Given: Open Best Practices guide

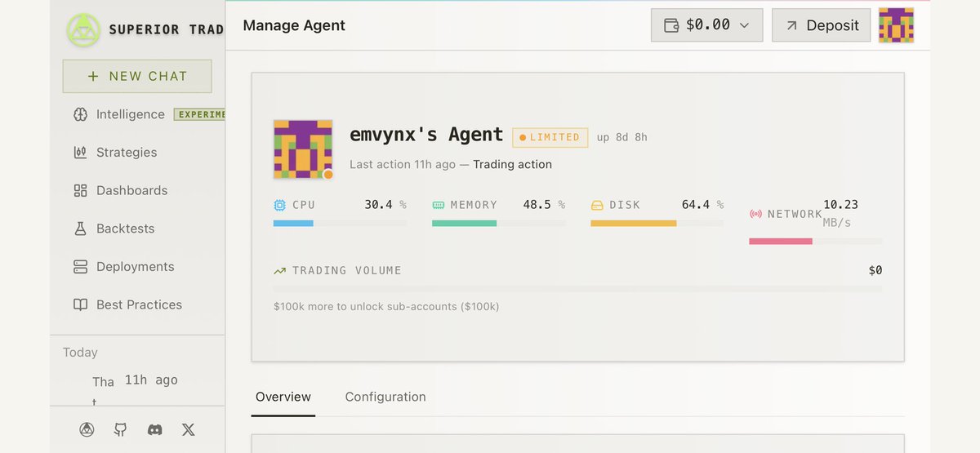Looking at the screenshot, I should coord(139,304).
